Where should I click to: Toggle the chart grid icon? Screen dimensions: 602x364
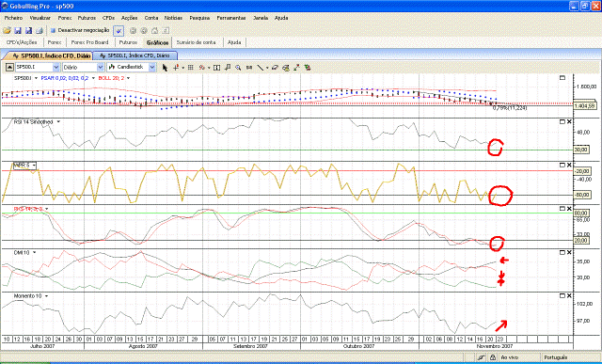pyautogui.click(x=190, y=68)
